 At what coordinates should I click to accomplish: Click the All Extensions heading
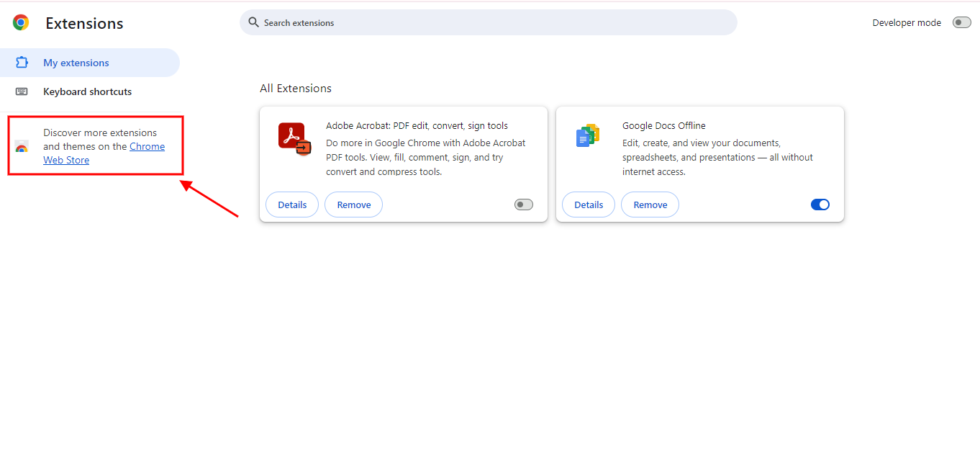click(x=296, y=89)
